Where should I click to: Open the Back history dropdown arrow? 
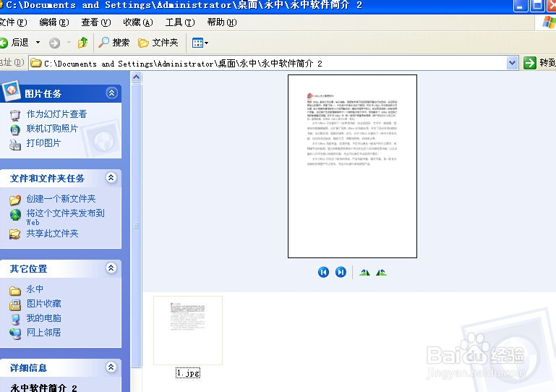(x=38, y=43)
